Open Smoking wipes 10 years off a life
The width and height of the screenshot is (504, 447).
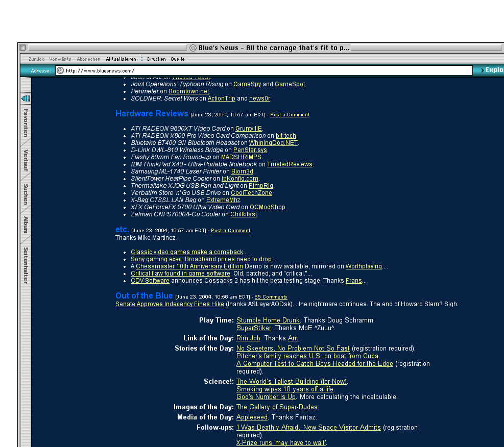coord(285,389)
